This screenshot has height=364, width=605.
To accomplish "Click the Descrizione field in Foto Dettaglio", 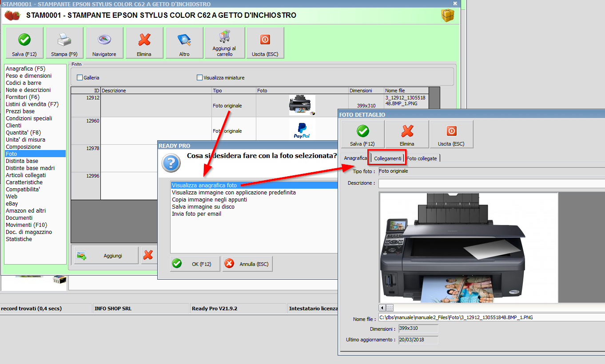I will (x=491, y=183).
